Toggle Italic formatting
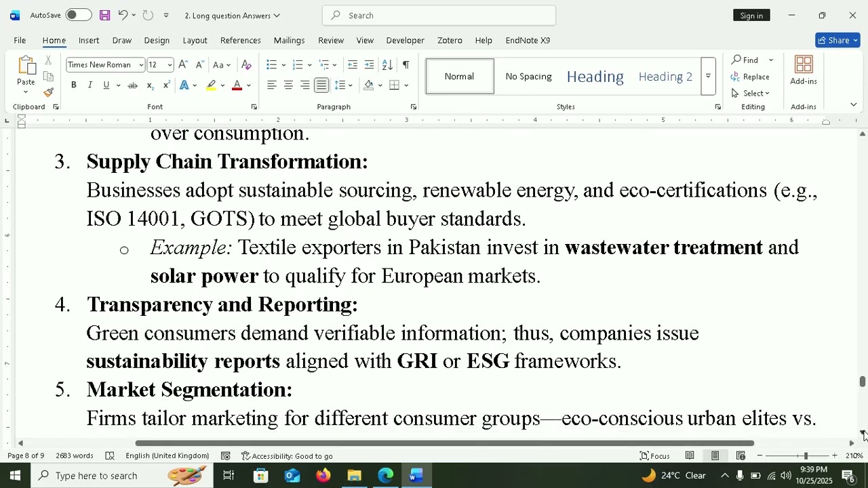Image resolution: width=868 pixels, height=488 pixels. tap(90, 85)
